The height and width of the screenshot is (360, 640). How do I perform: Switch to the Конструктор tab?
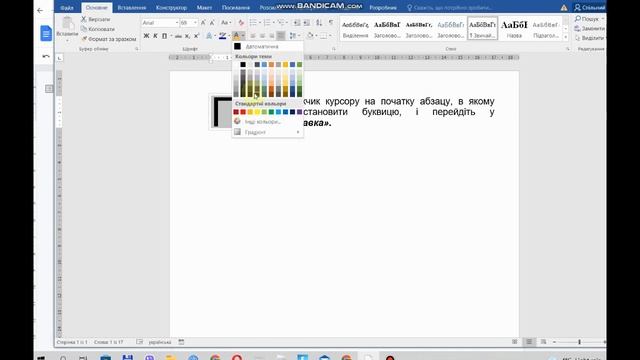point(171,8)
